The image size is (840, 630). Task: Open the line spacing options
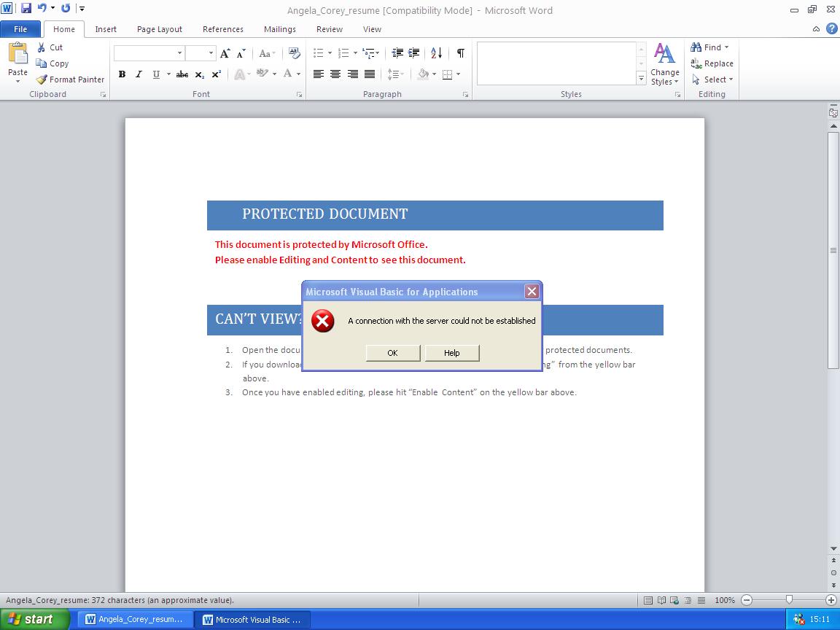point(396,74)
